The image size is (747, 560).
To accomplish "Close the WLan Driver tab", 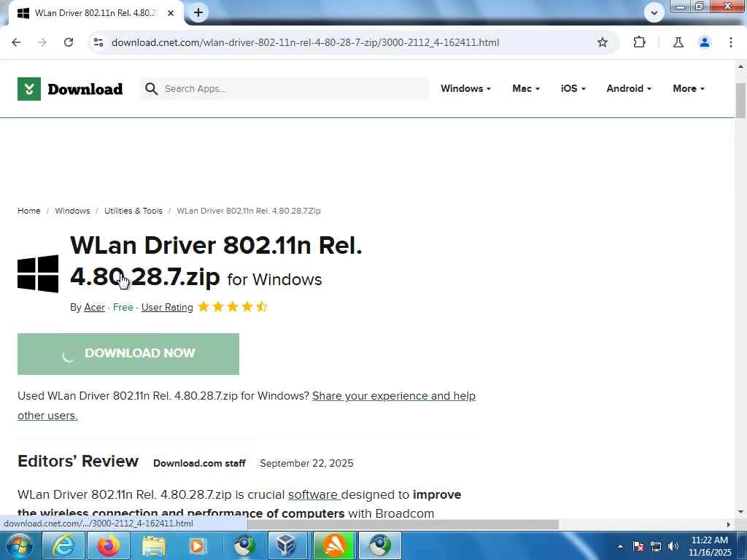I will point(171,13).
